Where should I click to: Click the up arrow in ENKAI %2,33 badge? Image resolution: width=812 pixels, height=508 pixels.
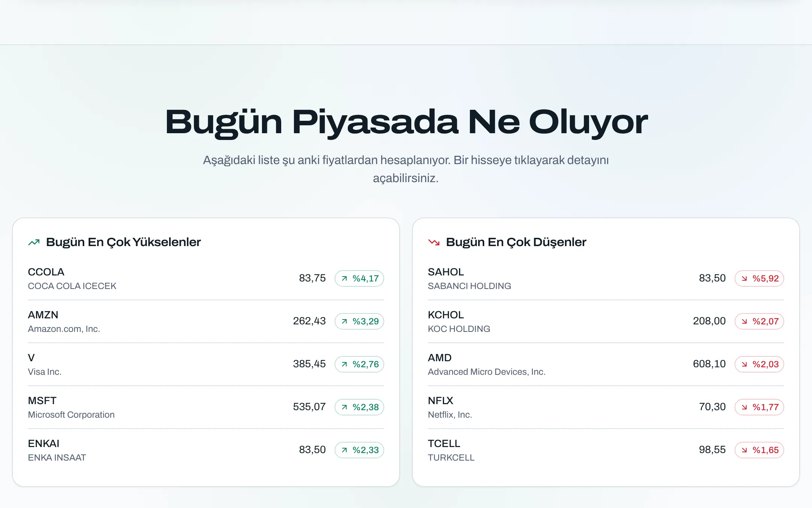(344, 450)
